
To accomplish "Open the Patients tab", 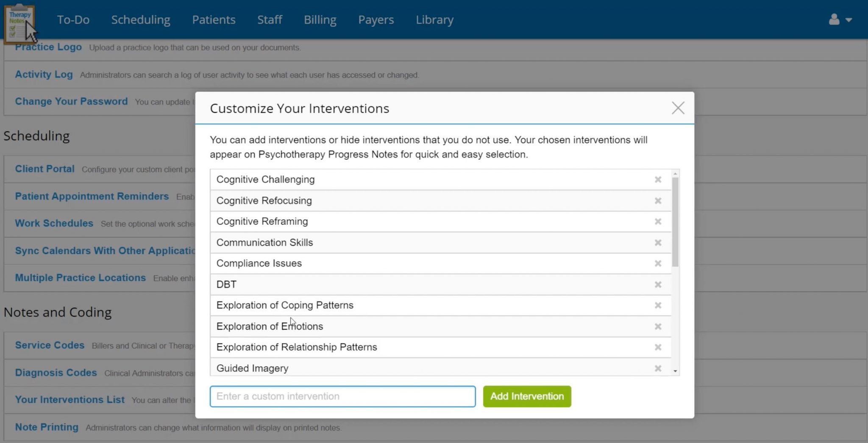I will (x=214, y=19).
